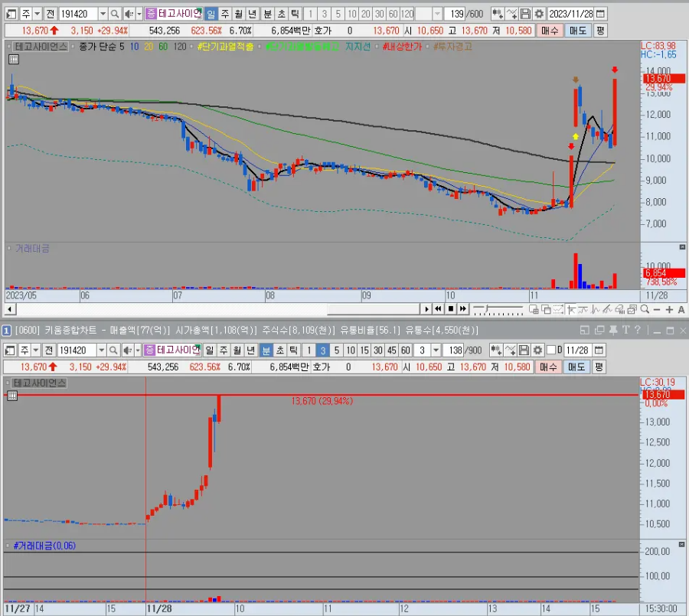Click the speaker icon in the bottom chart toolbar

click(x=127, y=350)
